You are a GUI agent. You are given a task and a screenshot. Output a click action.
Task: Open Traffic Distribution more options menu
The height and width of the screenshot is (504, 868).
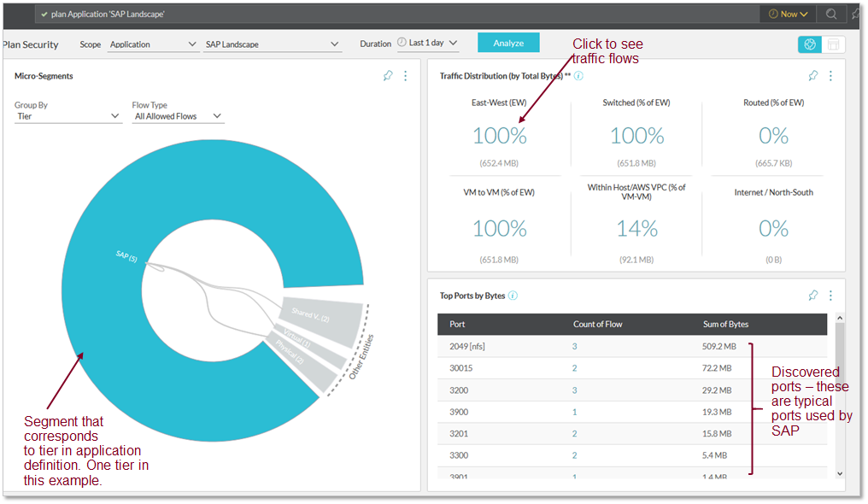(830, 76)
